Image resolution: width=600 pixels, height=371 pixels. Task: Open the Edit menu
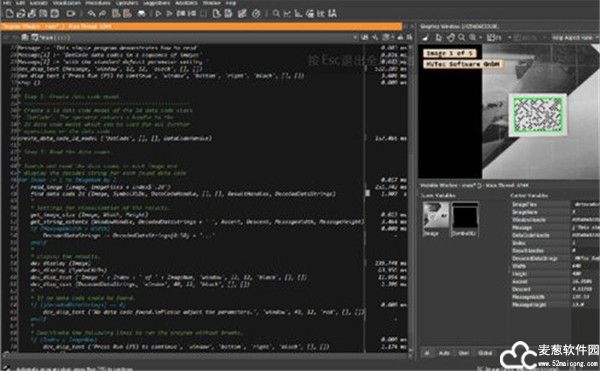21,3
